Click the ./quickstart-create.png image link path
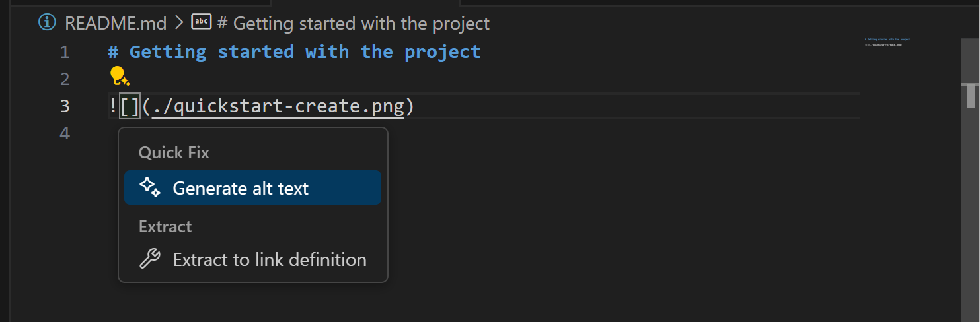Screen dimensions: 980x322 tap(278, 106)
